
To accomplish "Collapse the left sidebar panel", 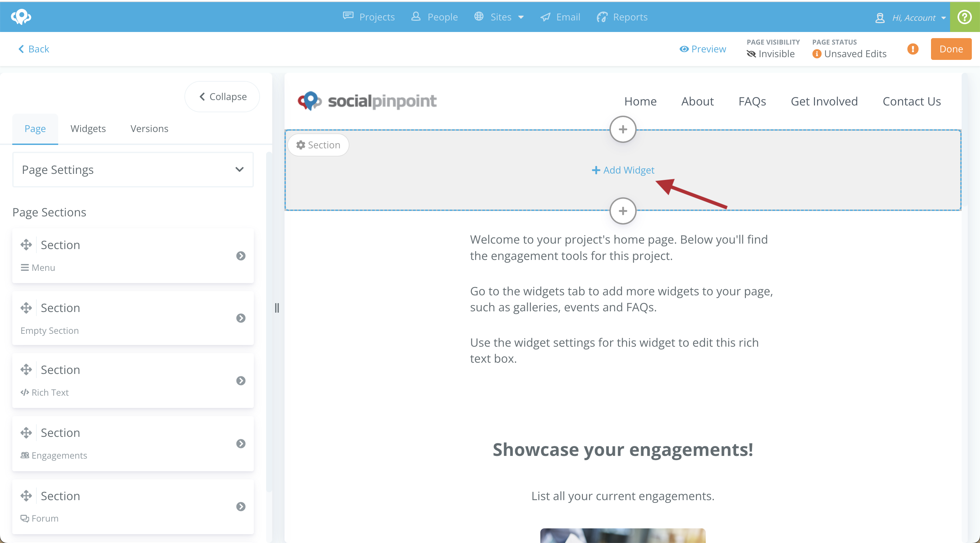I will [223, 97].
